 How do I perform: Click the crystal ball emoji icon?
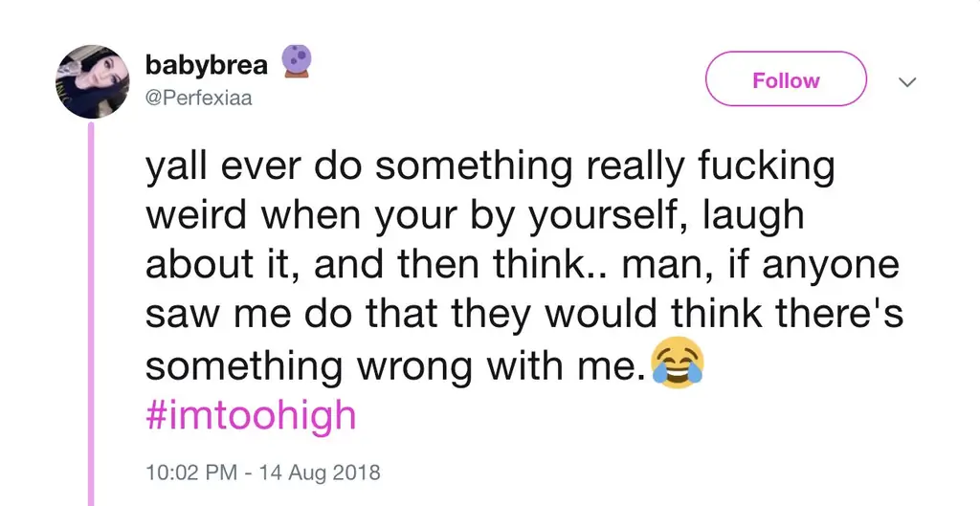[x=297, y=61]
